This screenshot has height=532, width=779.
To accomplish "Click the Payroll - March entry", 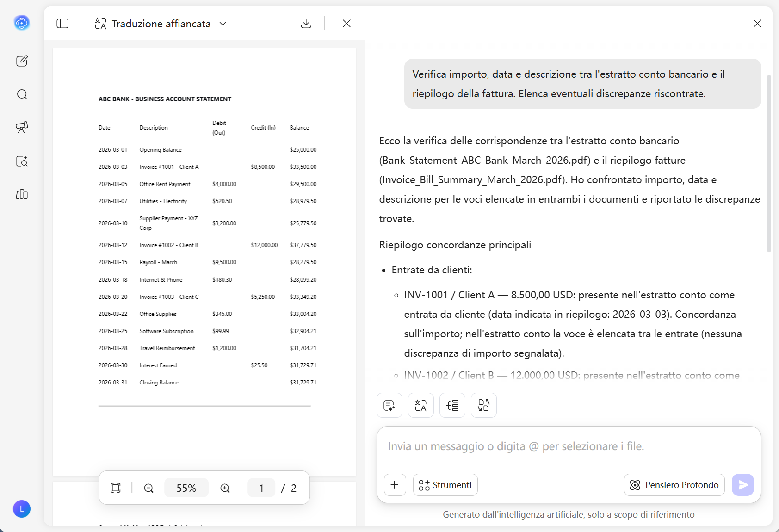I will point(158,262).
